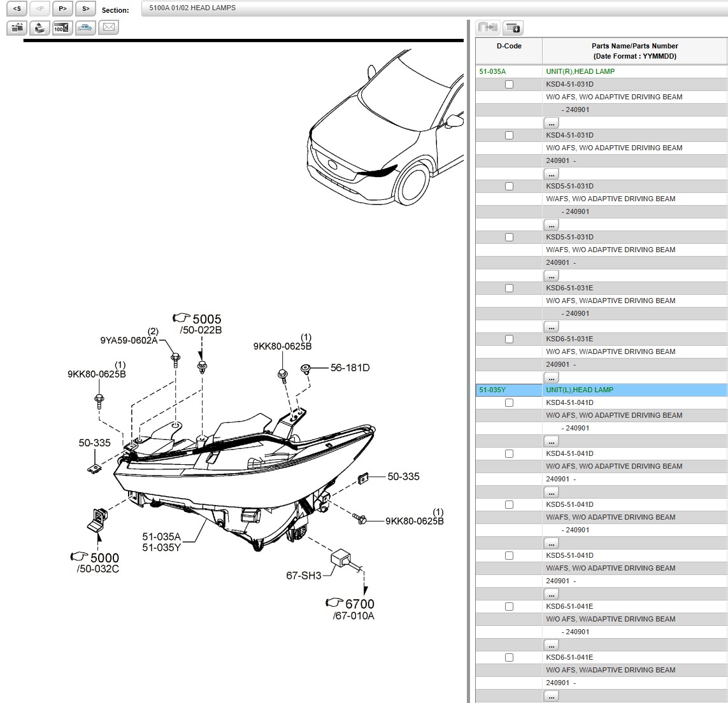The image size is (728, 703).
Task: Click the list download arrow icon
Action: click(513, 28)
